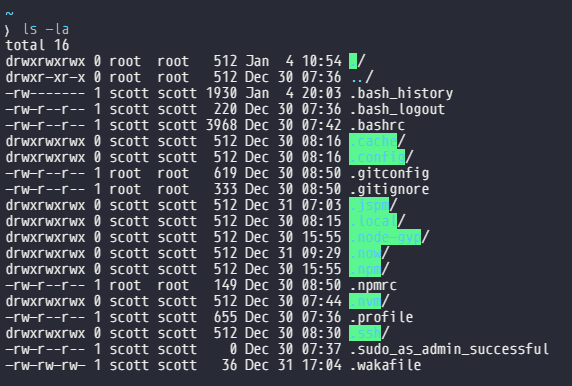This screenshot has height=386, width=572.
Task: Click the highlighted .jspm directory
Action: click(x=369, y=205)
